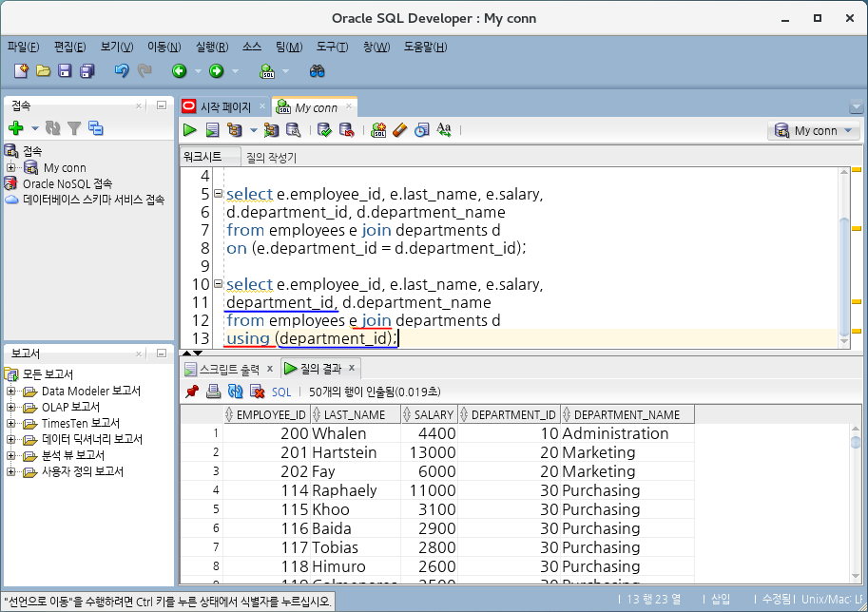Click the Save All icon
The height and width of the screenshot is (612, 868).
tap(87, 71)
